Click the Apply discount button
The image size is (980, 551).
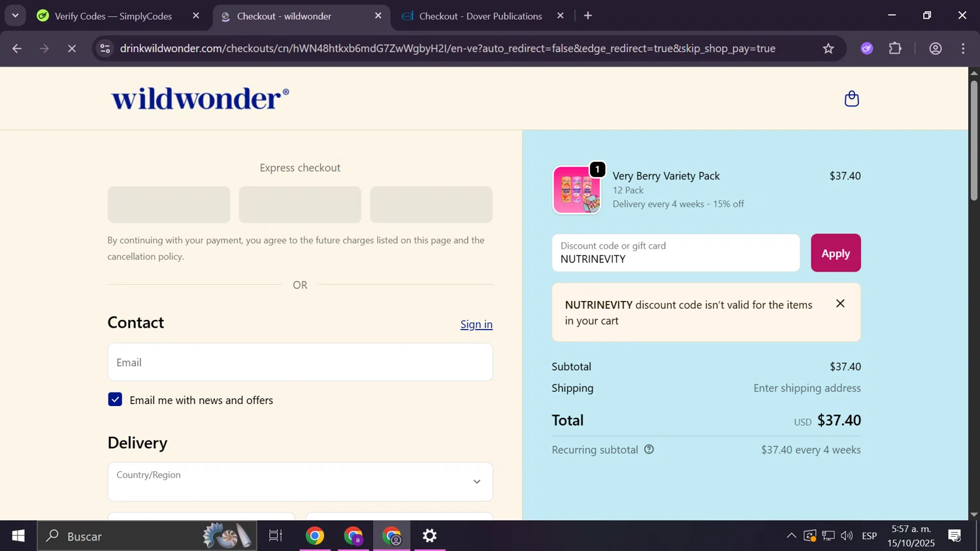click(836, 253)
